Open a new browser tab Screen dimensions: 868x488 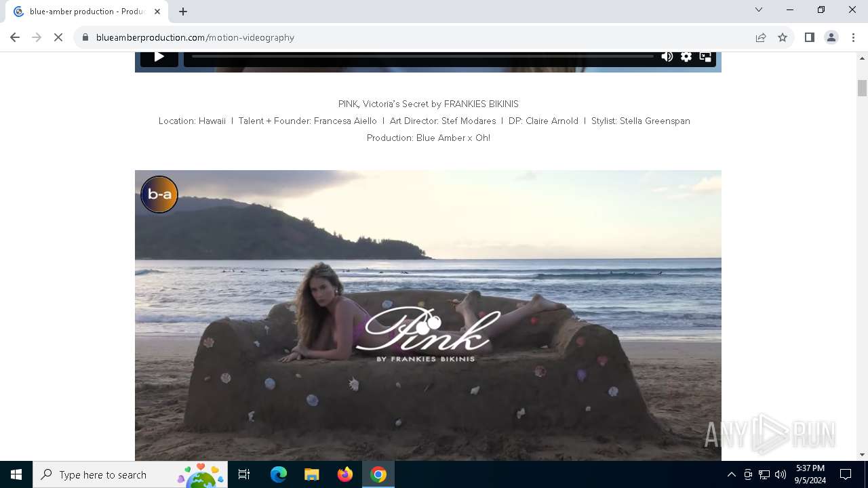click(x=183, y=12)
